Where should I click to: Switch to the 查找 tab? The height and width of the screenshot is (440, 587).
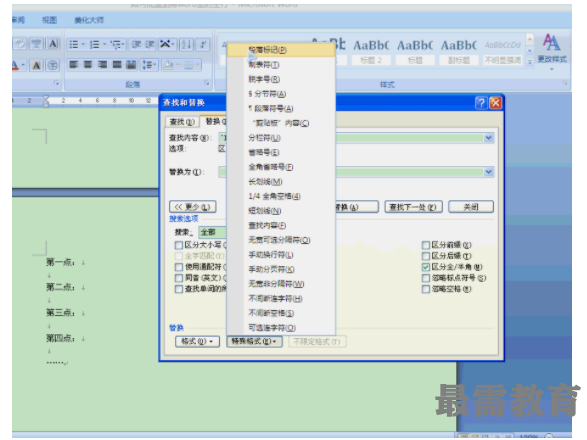pos(182,122)
